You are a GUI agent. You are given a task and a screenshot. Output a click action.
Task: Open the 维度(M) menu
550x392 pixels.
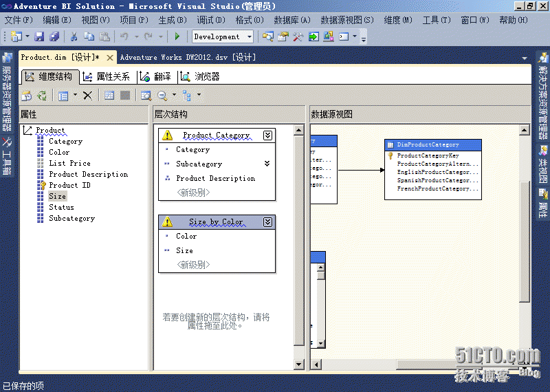(x=398, y=20)
